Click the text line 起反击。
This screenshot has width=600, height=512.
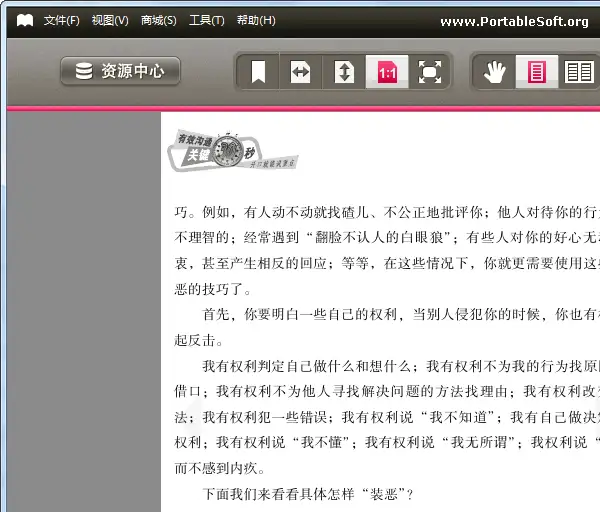(199, 340)
